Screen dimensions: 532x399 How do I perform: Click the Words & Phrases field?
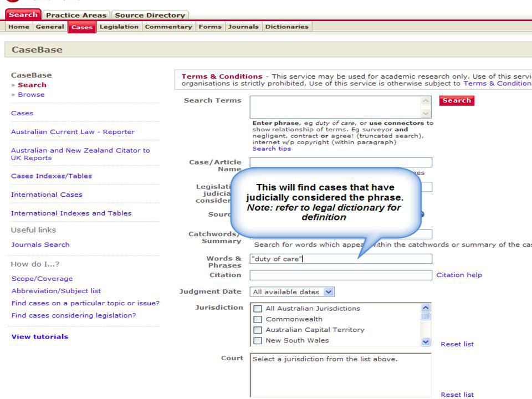point(341,259)
